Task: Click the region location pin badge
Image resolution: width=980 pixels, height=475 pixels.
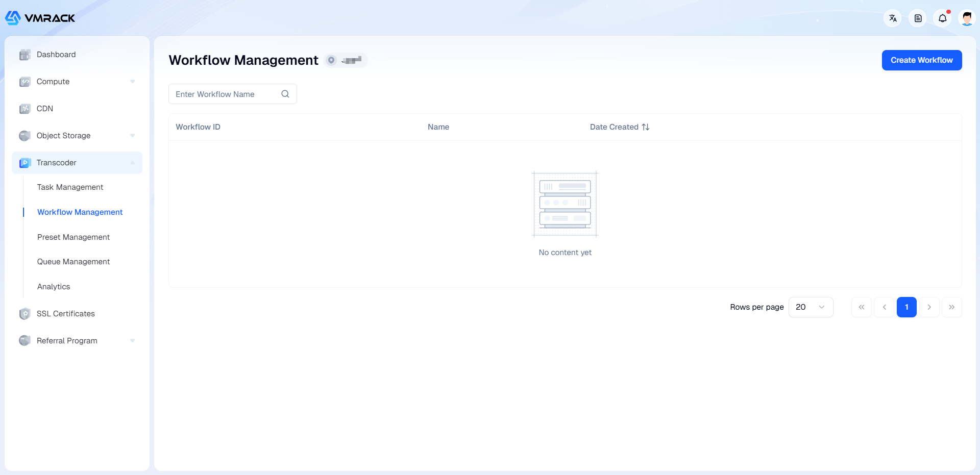Action: click(346, 60)
